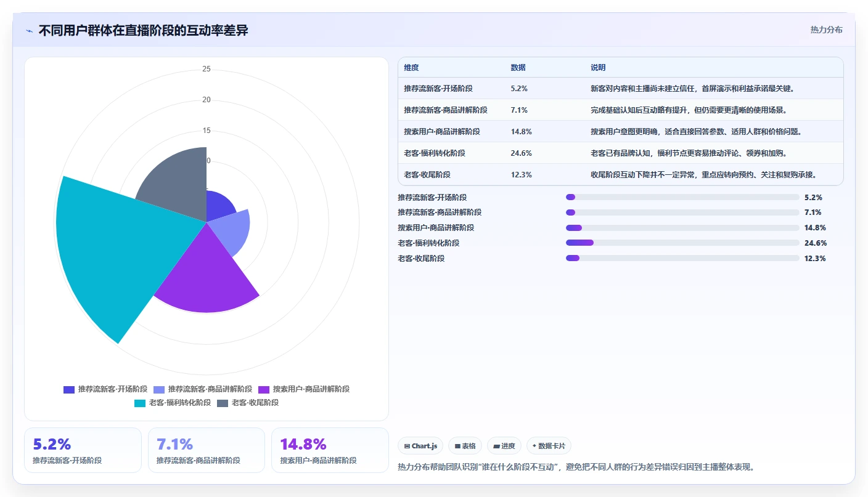868x497 pixels.
Task: Click the 搜索用户·商品讲解阶段 progress label
Action: pos(436,228)
